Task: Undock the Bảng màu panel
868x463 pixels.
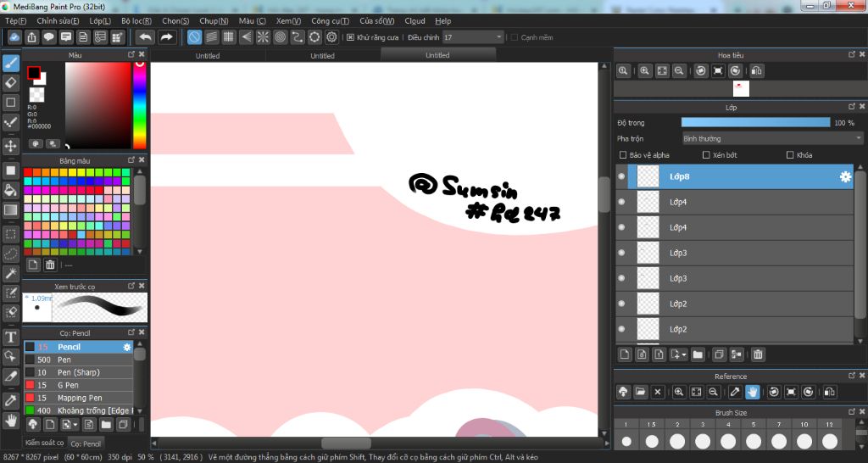Action: [131, 160]
